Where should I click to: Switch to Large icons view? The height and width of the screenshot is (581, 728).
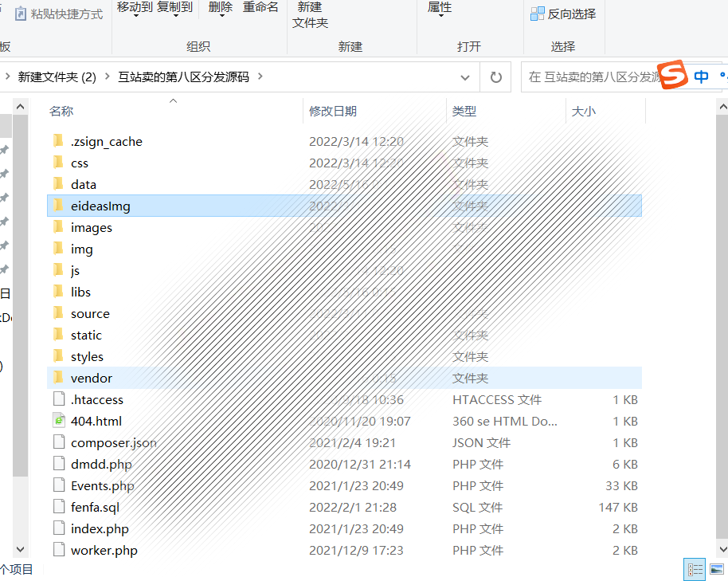click(717, 570)
